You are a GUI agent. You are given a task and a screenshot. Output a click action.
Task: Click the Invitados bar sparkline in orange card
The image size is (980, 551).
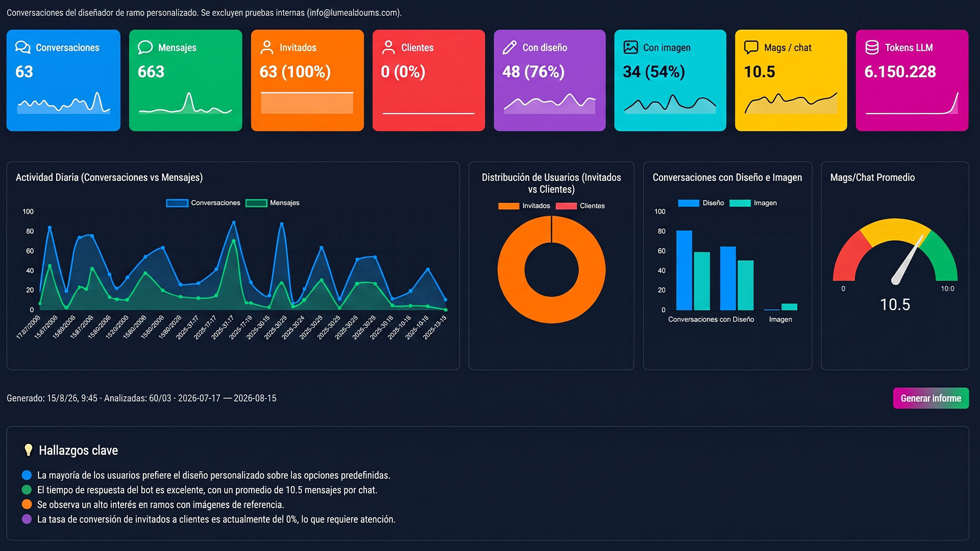pos(307,103)
